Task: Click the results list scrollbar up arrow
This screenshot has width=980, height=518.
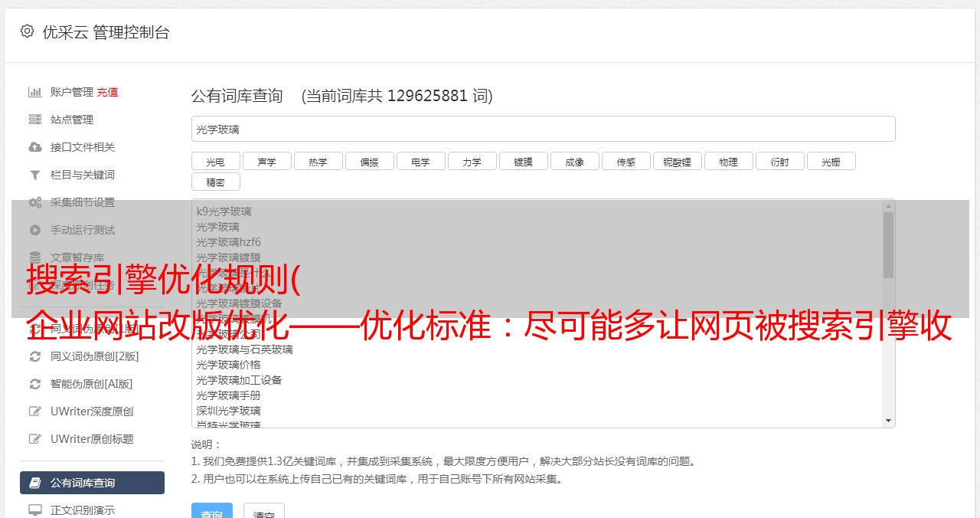Action: click(888, 205)
